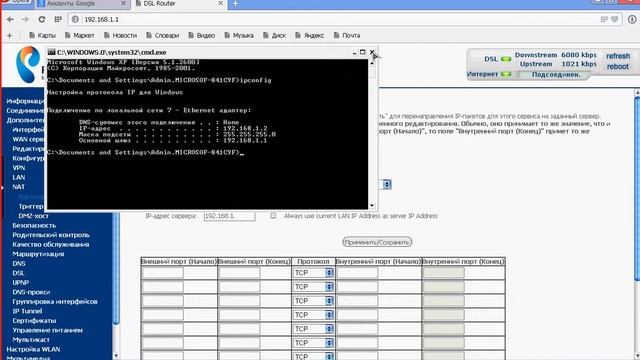Screen dimensions: 640x360
Task: Click first row external port start field
Action: coord(162,273)
